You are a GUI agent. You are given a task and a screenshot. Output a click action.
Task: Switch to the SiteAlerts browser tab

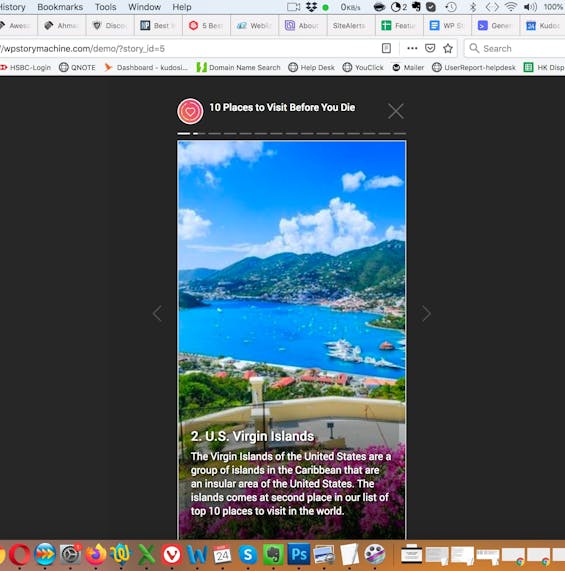point(351,25)
